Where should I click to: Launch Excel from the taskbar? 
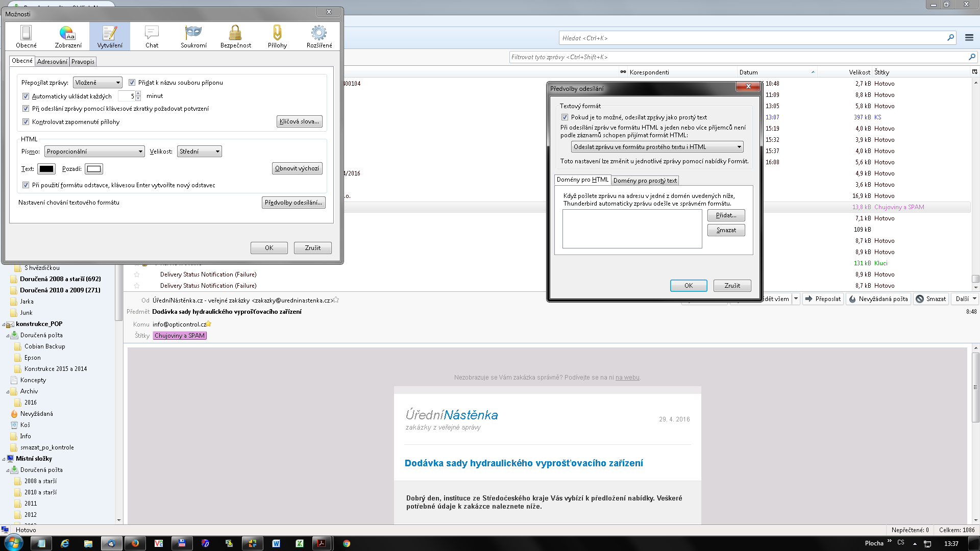coord(300,543)
